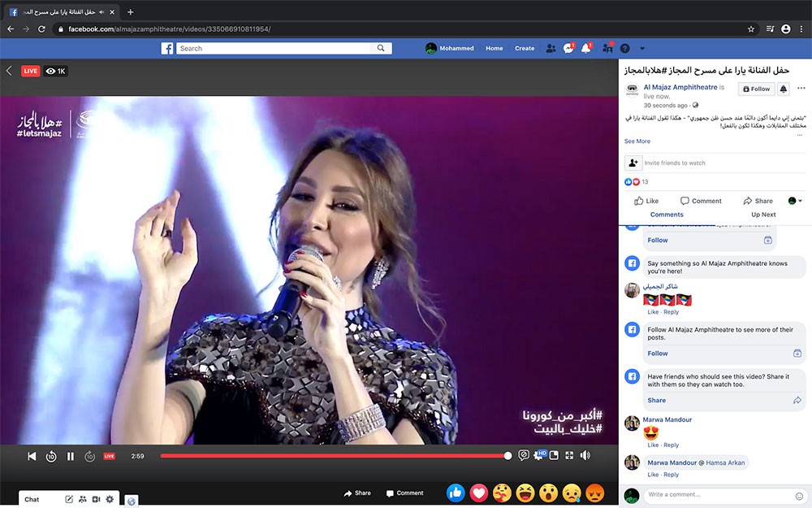Open the help question mark icon
This screenshot has height=508, width=812.
click(625, 48)
